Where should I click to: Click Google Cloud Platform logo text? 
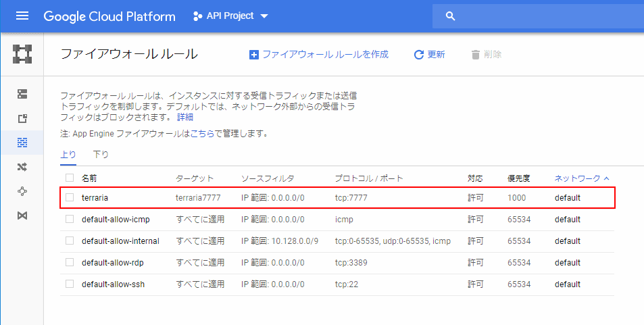109,16
